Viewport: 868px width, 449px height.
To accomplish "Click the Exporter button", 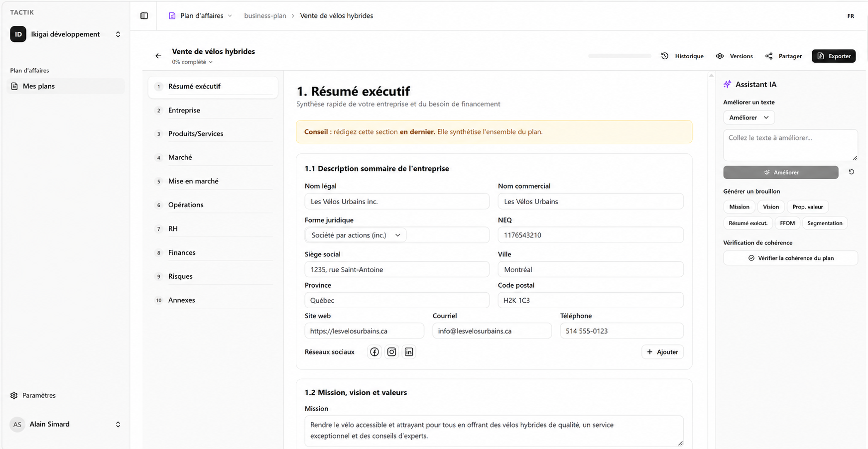I will point(834,56).
